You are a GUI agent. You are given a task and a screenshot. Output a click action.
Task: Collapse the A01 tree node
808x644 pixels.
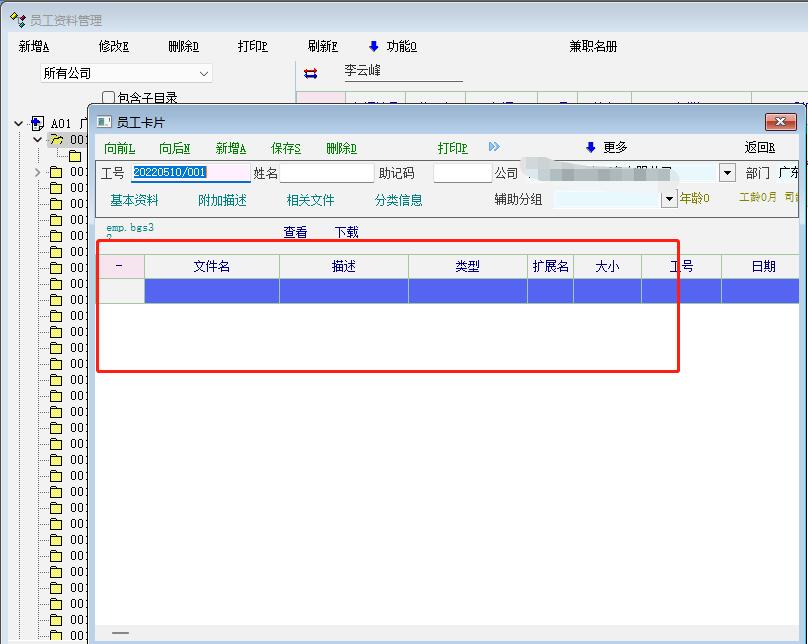click(19, 124)
